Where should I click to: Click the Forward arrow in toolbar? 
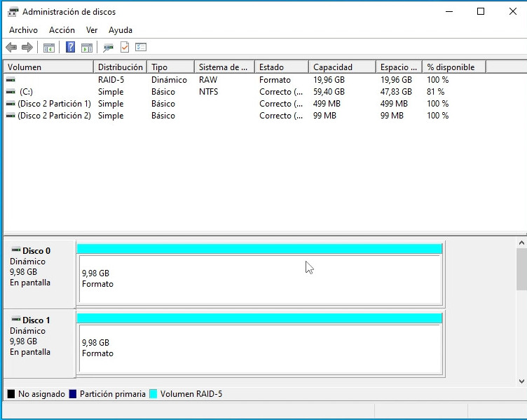pyautogui.click(x=27, y=48)
